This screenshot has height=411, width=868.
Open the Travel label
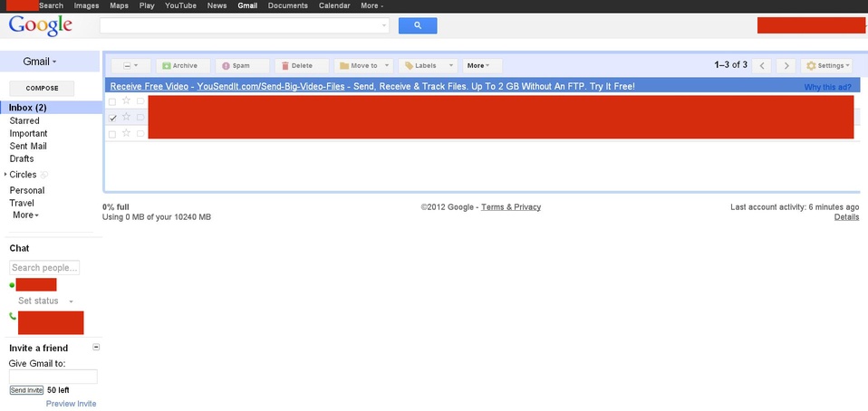coord(22,203)
